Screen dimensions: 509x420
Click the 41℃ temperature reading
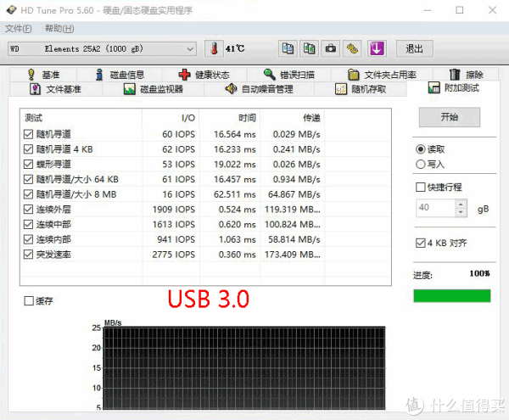click(235, 48)
